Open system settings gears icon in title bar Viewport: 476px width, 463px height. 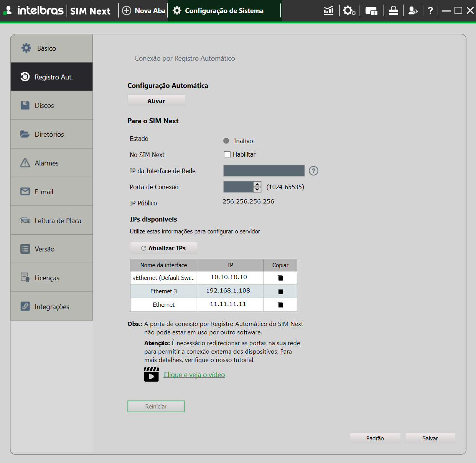(349, 11)
